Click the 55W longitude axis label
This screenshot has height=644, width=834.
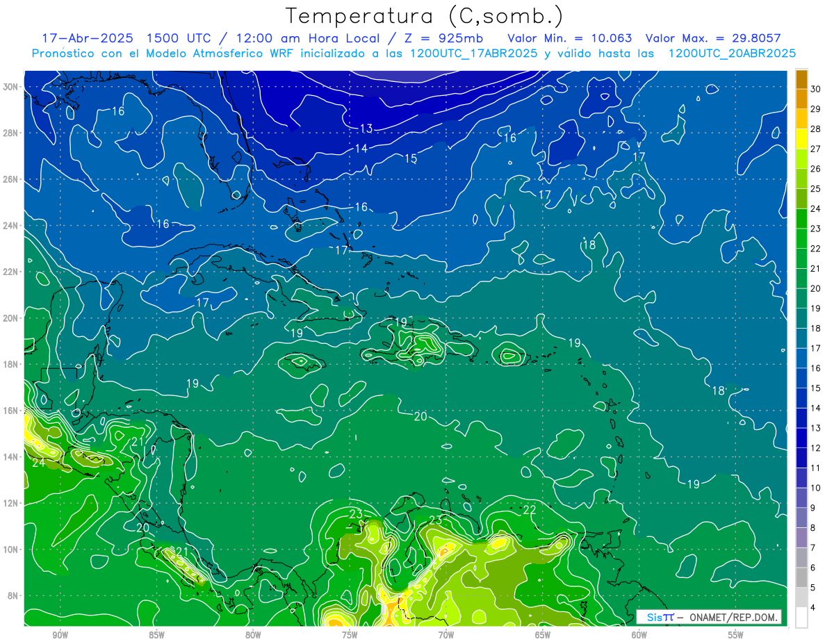(x=736, y=635)
